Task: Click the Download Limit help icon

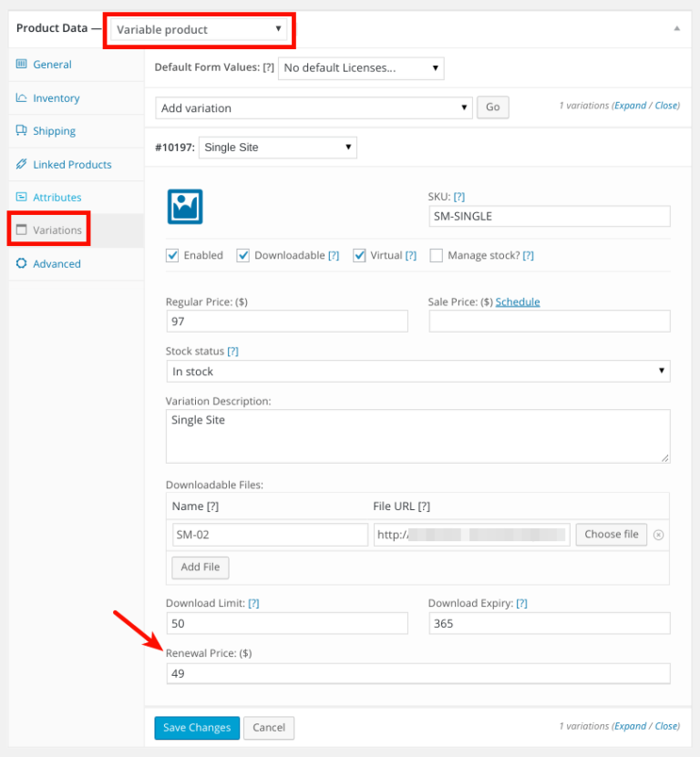Action: [x=253, y=603]
